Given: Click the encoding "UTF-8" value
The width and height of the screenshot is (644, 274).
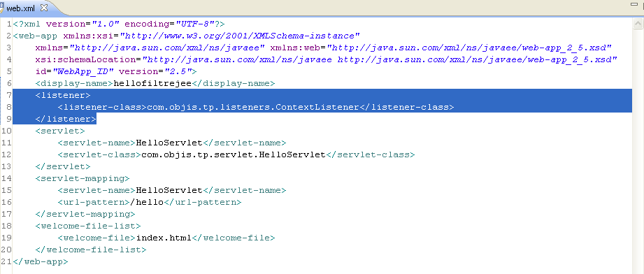Looking at the screenshot, I should 194,24.
